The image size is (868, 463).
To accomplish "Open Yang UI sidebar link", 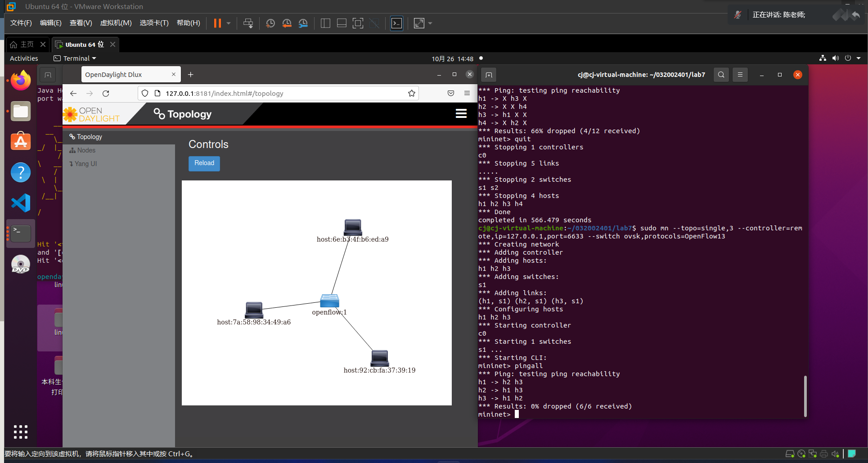I will [85, 164].
